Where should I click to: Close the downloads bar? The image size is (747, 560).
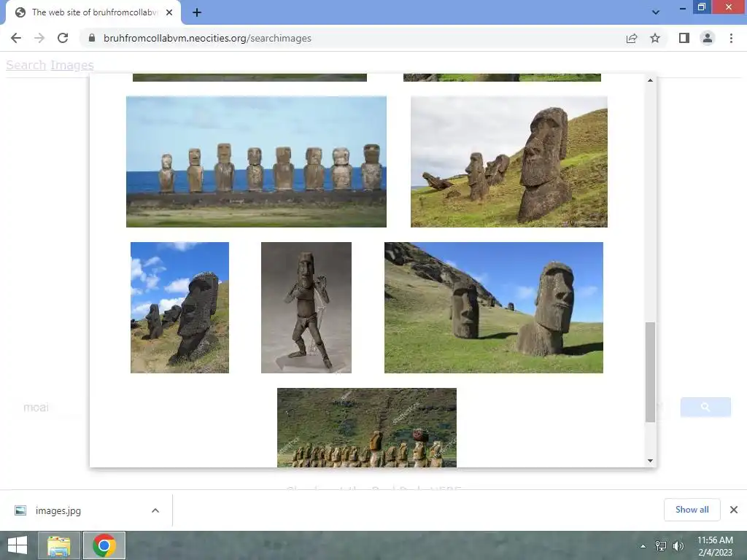(734, 510)
